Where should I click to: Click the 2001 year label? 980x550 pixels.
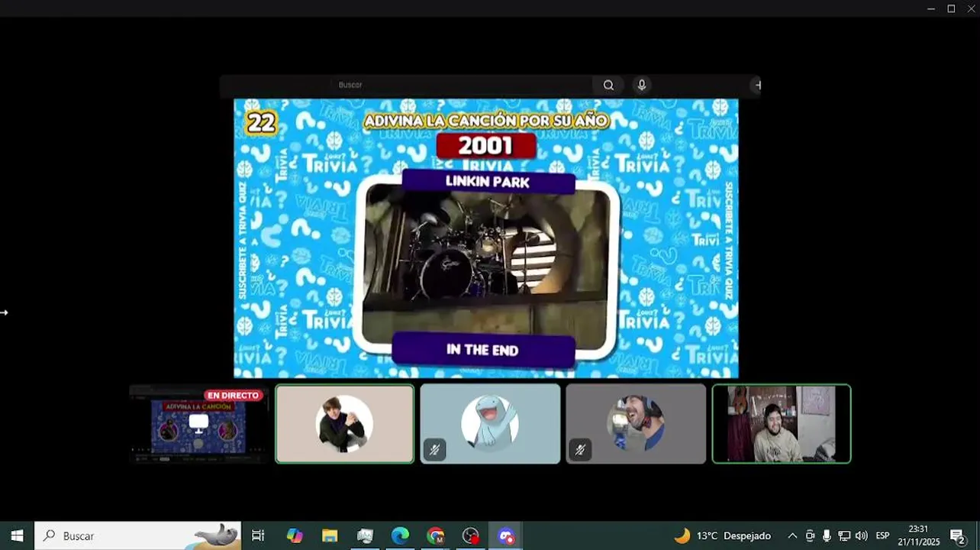[486, 146]
